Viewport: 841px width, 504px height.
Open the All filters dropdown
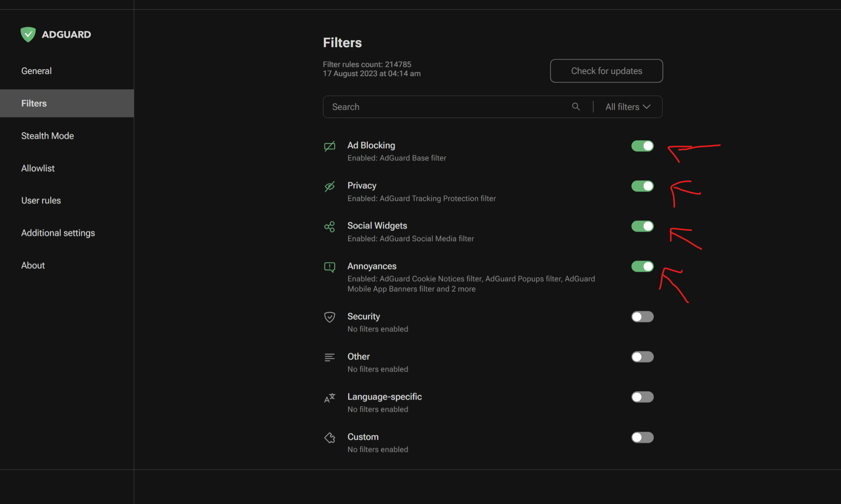tap(627, 107)
